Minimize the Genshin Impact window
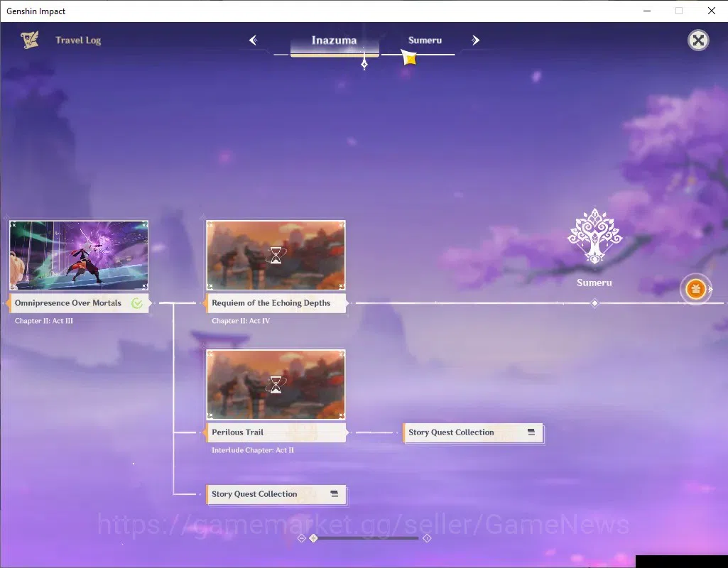The height and width of the screenshot is (568, 728). (647, 11)
